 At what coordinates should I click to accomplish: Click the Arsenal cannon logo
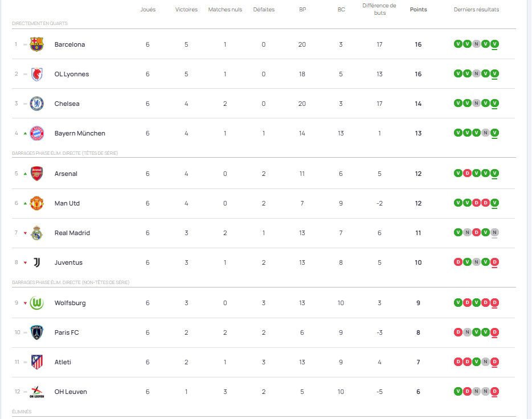[x=36, y=174]
